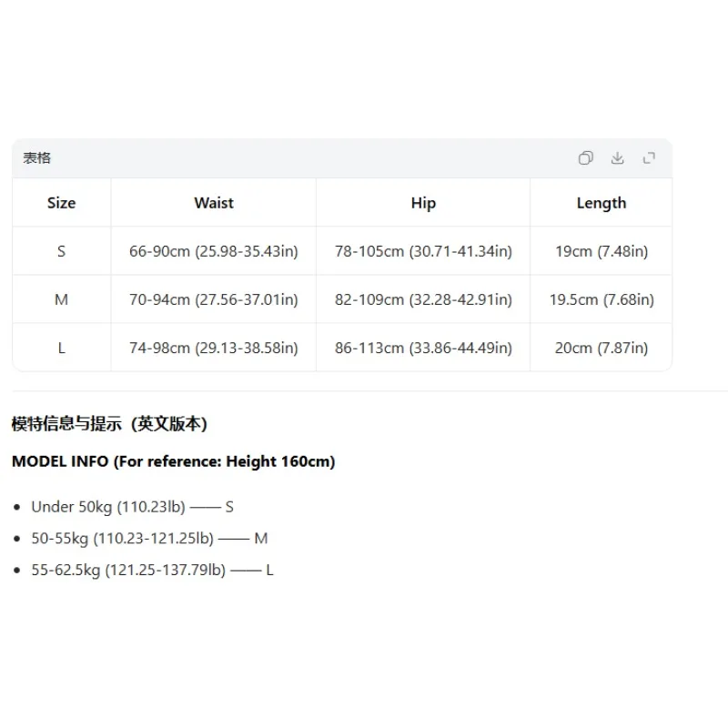Select the Size column header
Viewport: 728px width, 728px height.
(x=61, y=203)
